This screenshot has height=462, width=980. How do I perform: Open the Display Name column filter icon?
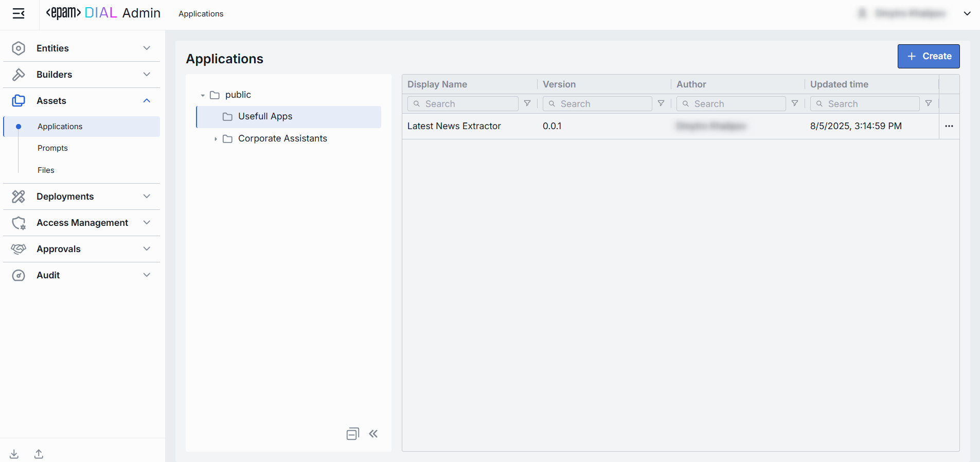coord(527,103)
